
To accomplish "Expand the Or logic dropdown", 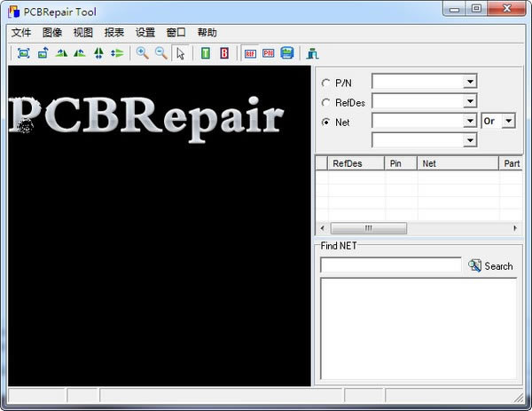I will pyautogui.click(x=508, y=121).
